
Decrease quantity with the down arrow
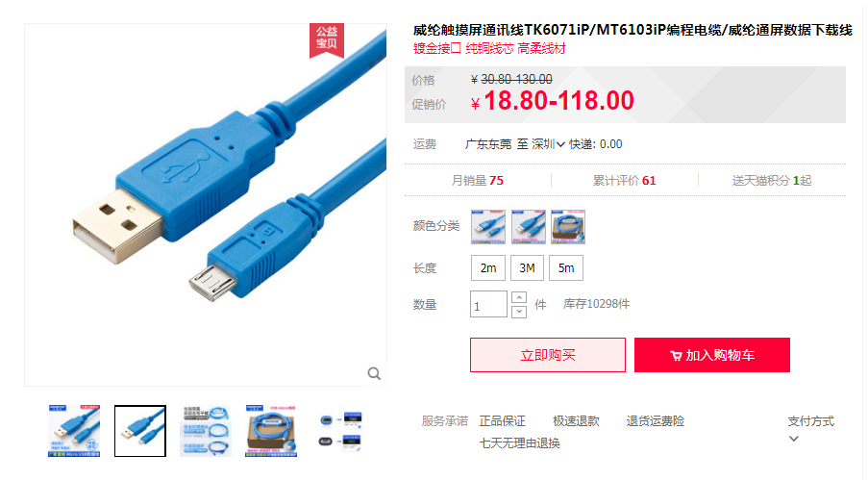click(519, 312)
